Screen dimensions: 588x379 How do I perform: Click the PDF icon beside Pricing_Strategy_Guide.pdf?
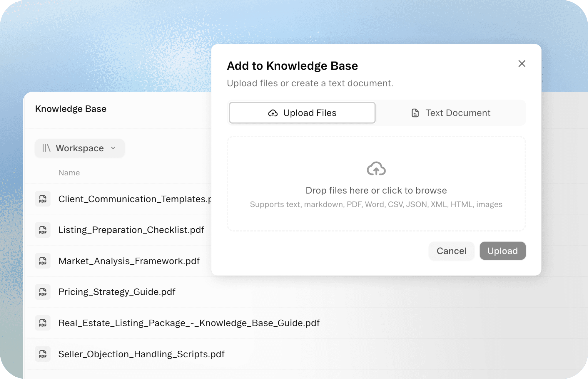point(43,292)
